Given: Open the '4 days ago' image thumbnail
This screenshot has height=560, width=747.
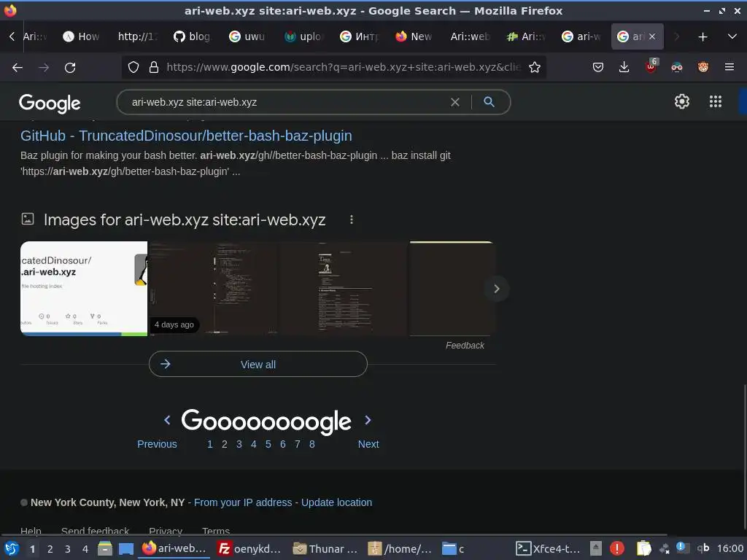Looking at the screenshot, I should pos(213,289).
